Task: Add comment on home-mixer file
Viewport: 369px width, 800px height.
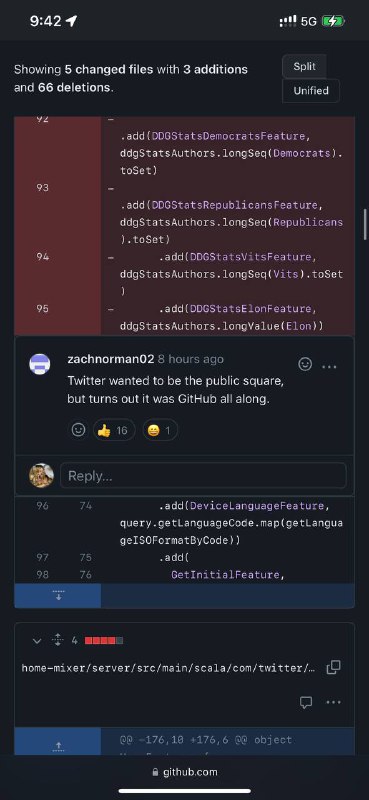Action: click(306, 703)
